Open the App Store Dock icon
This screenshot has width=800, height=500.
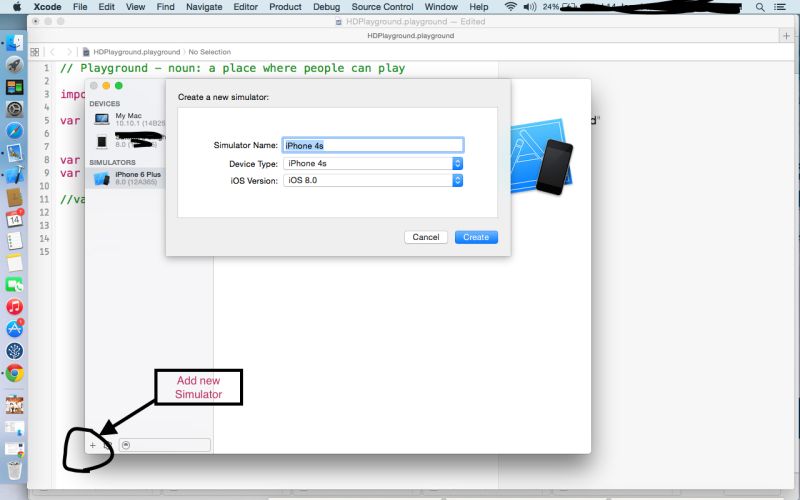(x=14, y=329)
